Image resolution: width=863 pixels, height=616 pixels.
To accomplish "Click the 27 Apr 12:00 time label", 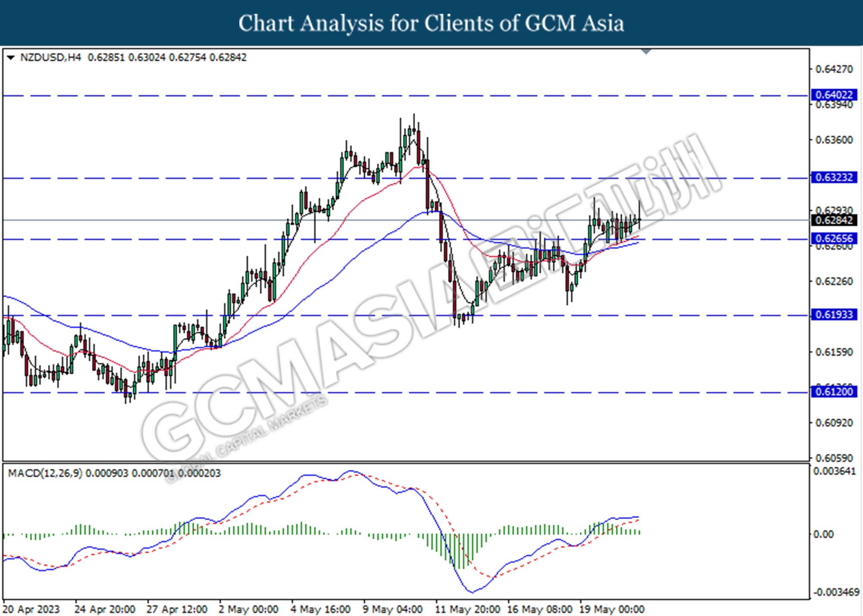I will tap(177, 609).
